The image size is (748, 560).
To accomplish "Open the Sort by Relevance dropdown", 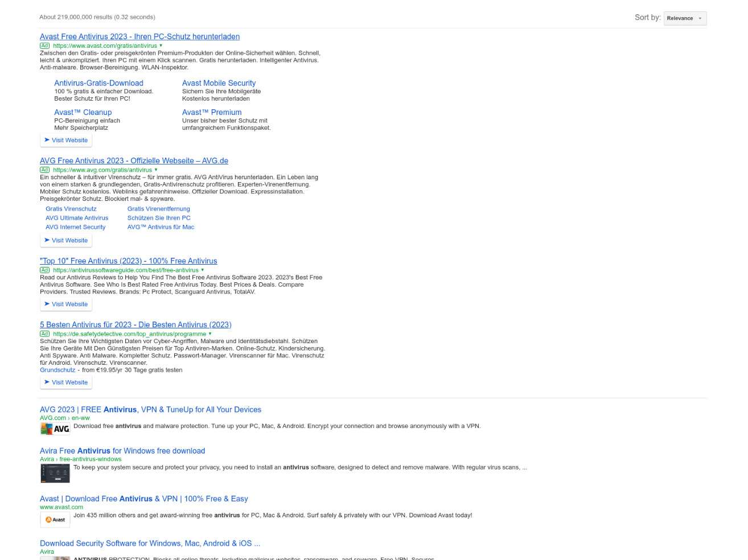I will (x=685, y=18).
